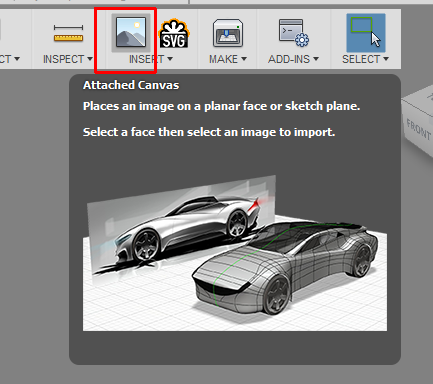Screen dimensions: 433x384
Task: Expand the INSPECT dropdown menu
Action: [x=68, y=59]
